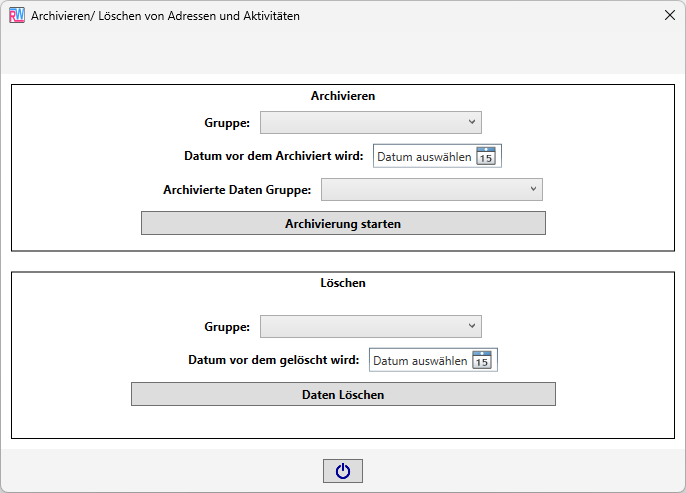Click the arrow of Archivierte Daten Gruppe combo
This screenshot has width=686, height=493.
pyautogui.click(x=533, y=189)
